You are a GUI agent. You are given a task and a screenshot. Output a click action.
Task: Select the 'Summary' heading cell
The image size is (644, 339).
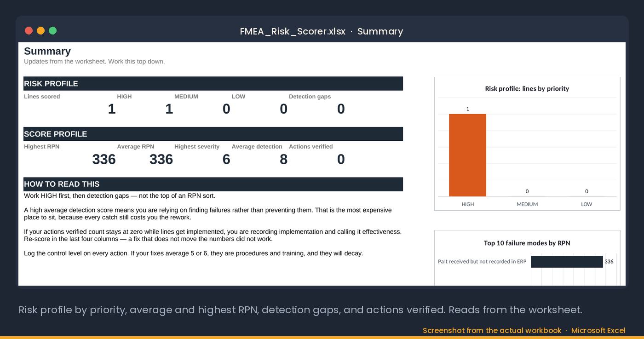(x=47, y=51)
